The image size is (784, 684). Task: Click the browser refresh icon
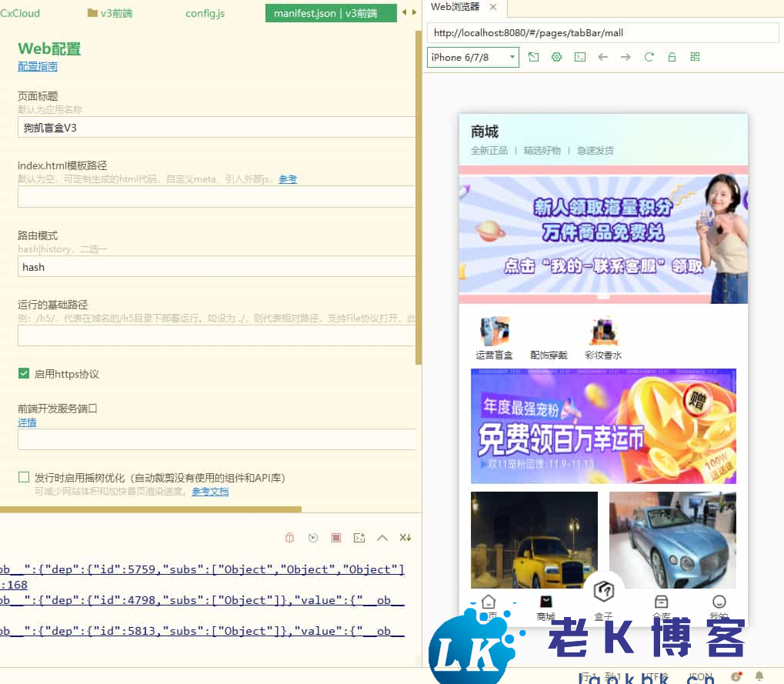pyautogui.click(x=649, y=57)
